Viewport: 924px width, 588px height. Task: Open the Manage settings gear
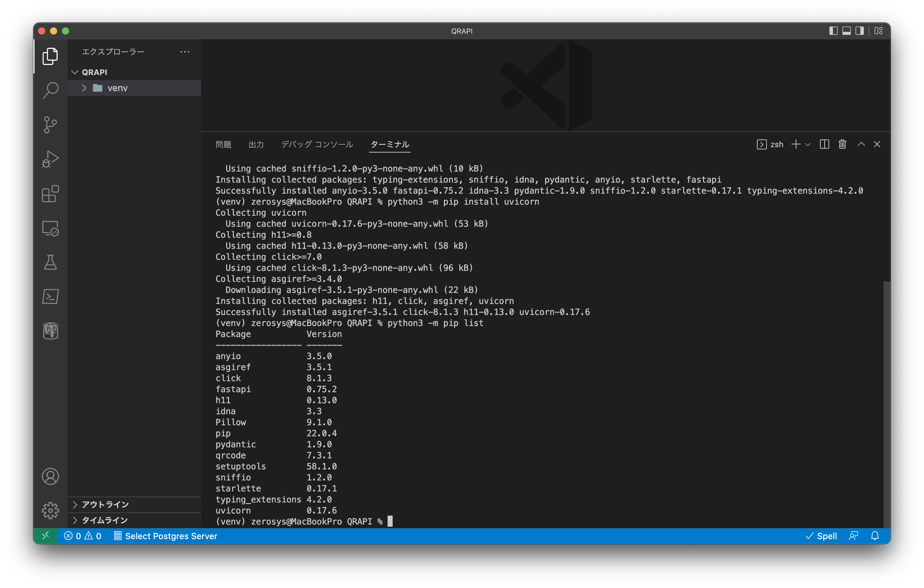tap(50, 511)
